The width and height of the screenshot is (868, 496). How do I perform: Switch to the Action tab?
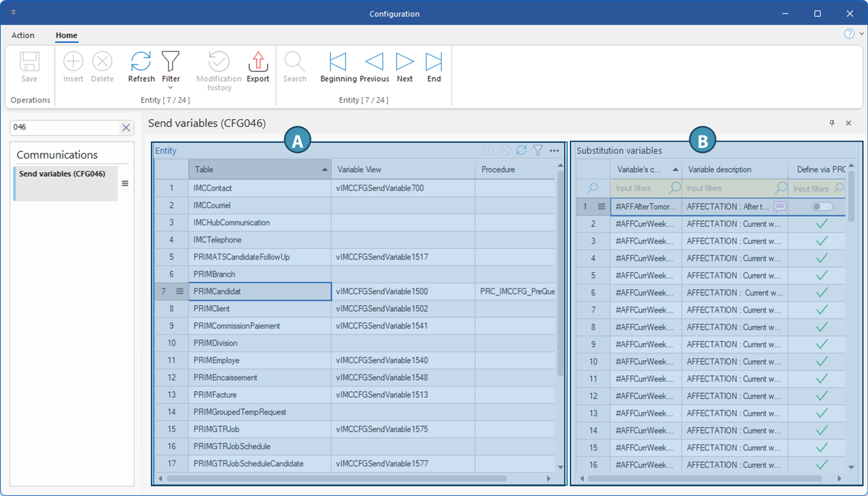click(x=23, y=35)
